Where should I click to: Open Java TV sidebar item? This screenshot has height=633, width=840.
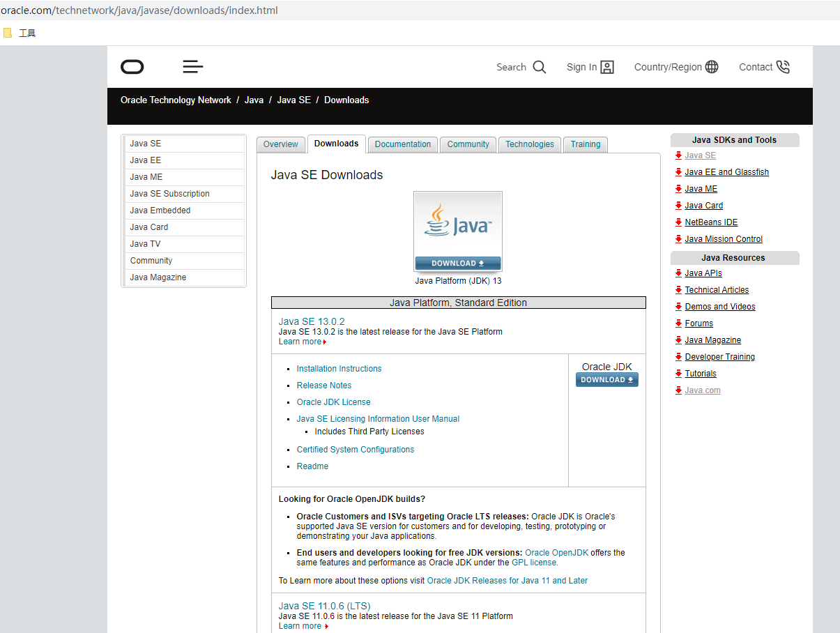click(184, 244)
